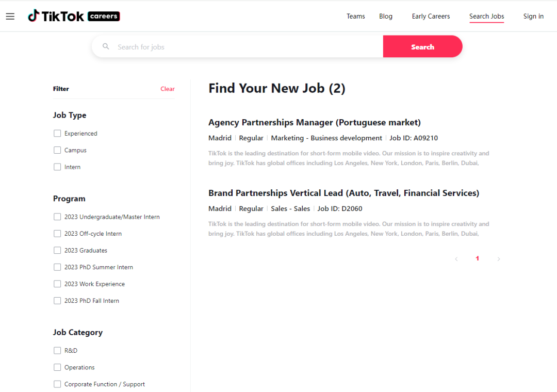
Task: Open the Teams menu item
Action: 355,17
